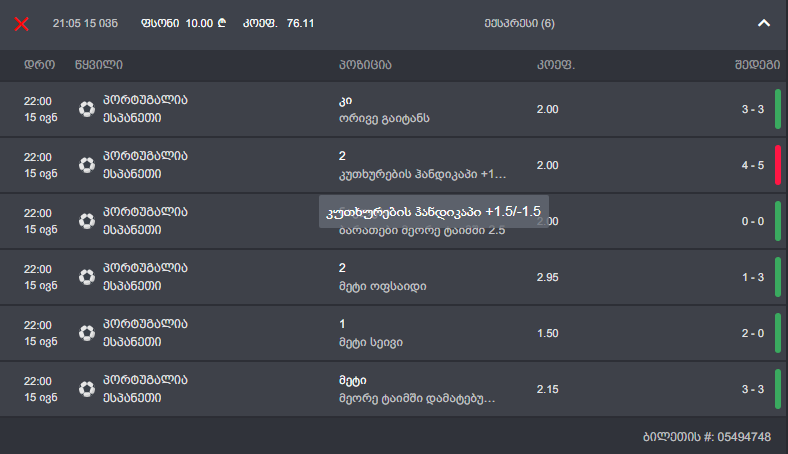Click the soccer ball icon in the 'კი' row

87,109
